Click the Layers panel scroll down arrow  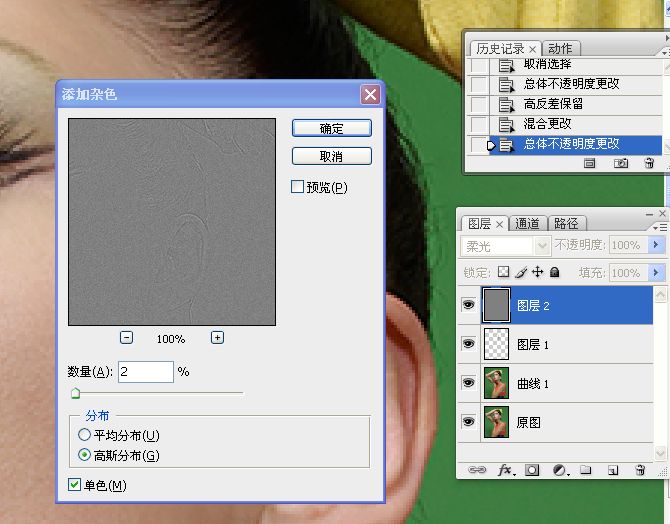click(660, 452)
